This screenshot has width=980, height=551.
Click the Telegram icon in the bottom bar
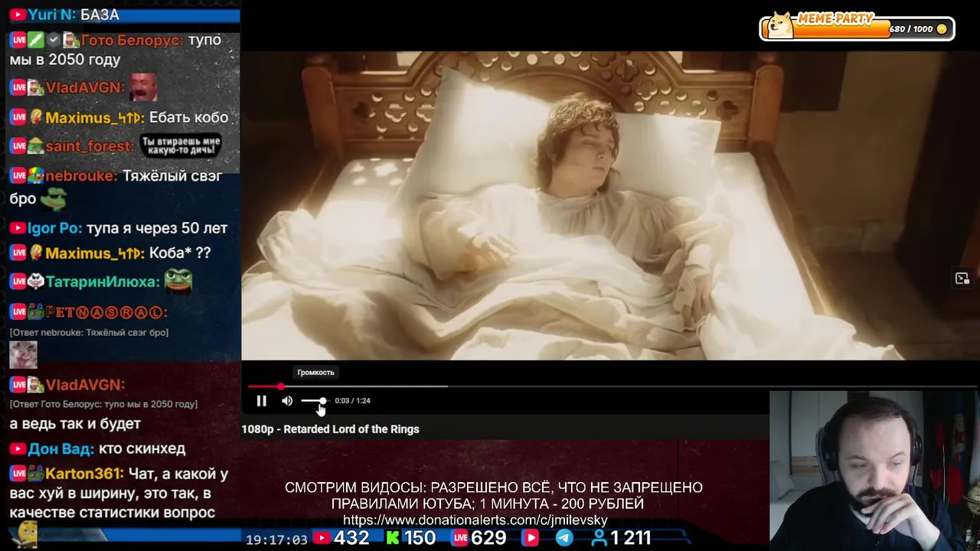[x=564, y=539]
